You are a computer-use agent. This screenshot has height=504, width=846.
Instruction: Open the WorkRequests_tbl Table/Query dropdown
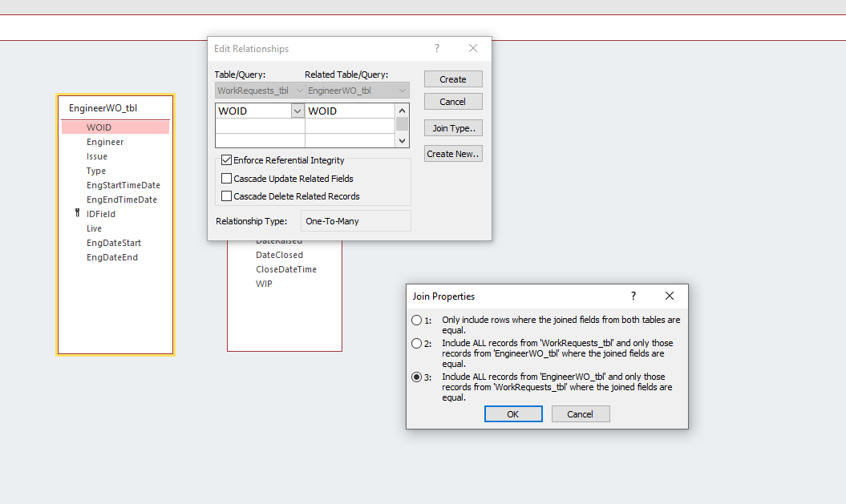[x=299, y=91]
